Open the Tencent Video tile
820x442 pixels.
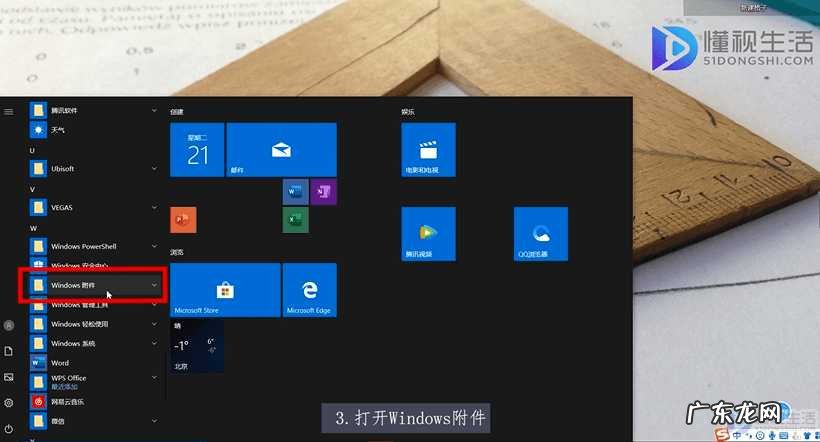pos(428,234)
